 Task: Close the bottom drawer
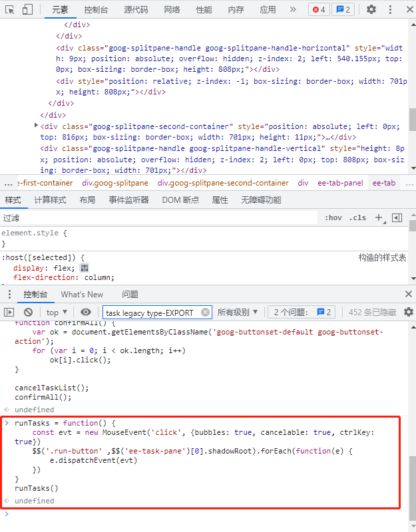(x=409, y=294)
